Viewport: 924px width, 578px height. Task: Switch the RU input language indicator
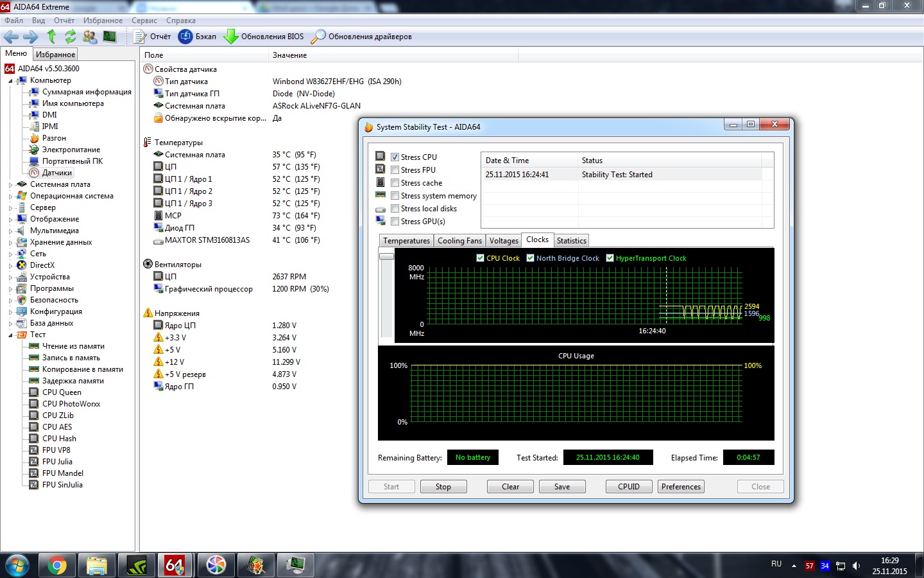point(776,564)
